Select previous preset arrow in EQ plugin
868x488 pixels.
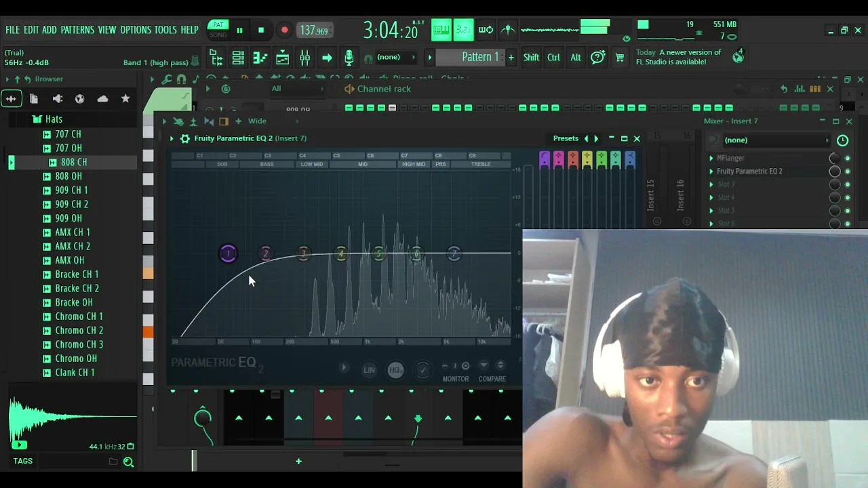point(587,138)
